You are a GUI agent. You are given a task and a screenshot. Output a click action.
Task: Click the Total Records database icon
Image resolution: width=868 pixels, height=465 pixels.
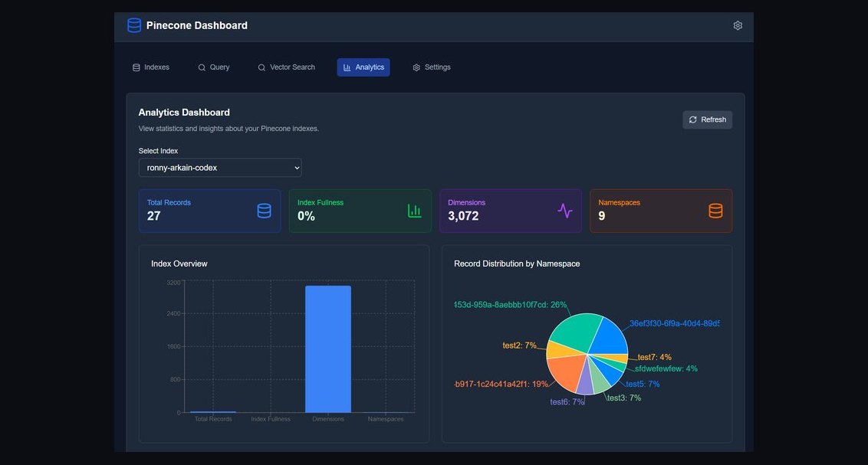[264, 211]
